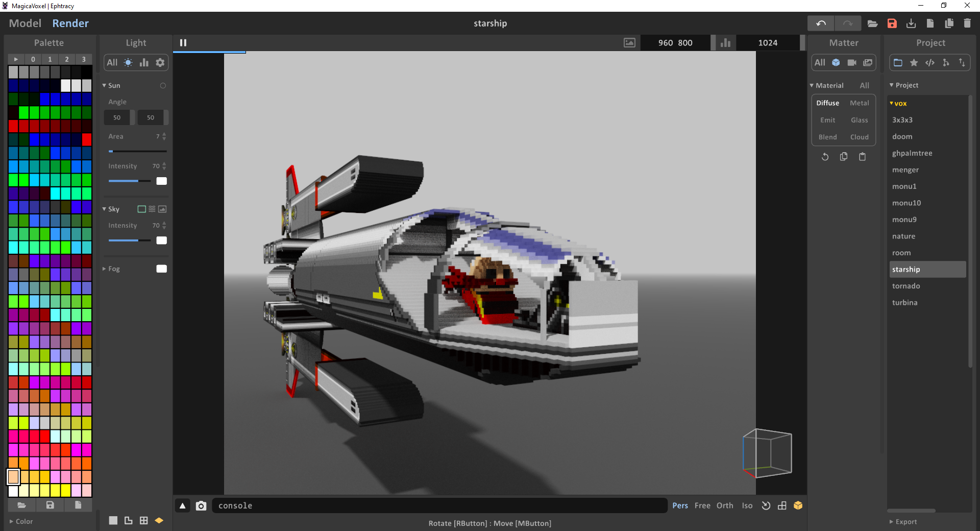Screen dimensions: 980x531
Task: Select the sun light settings icon
Action: click(x=128, y=62)
